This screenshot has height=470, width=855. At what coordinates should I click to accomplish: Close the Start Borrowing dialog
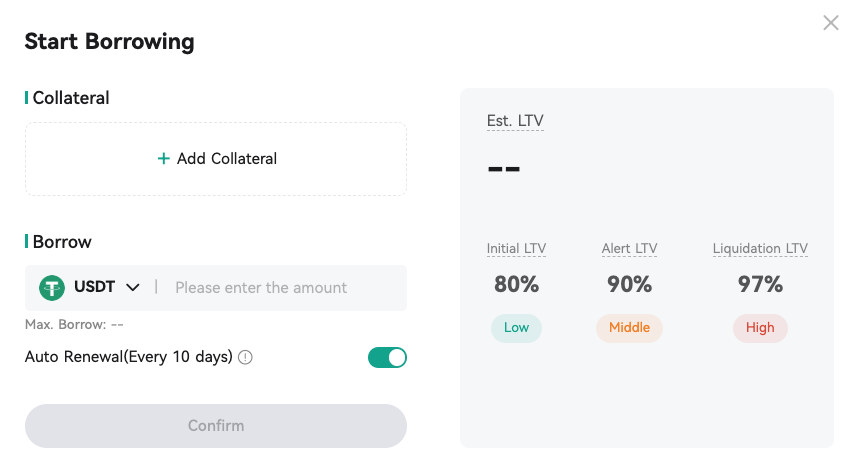point(830,23)
